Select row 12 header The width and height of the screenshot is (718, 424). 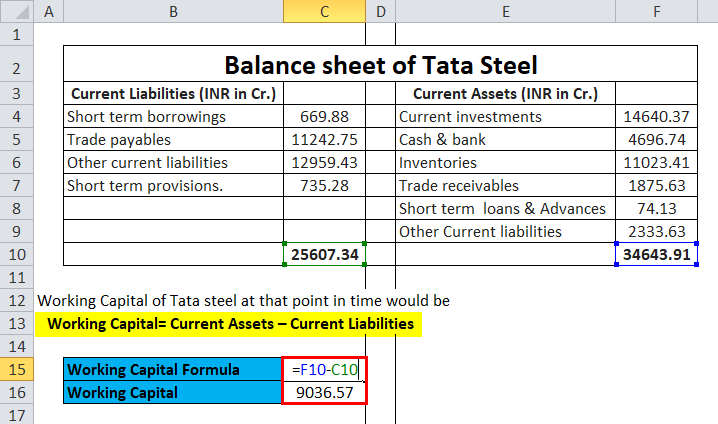(16, 300)
